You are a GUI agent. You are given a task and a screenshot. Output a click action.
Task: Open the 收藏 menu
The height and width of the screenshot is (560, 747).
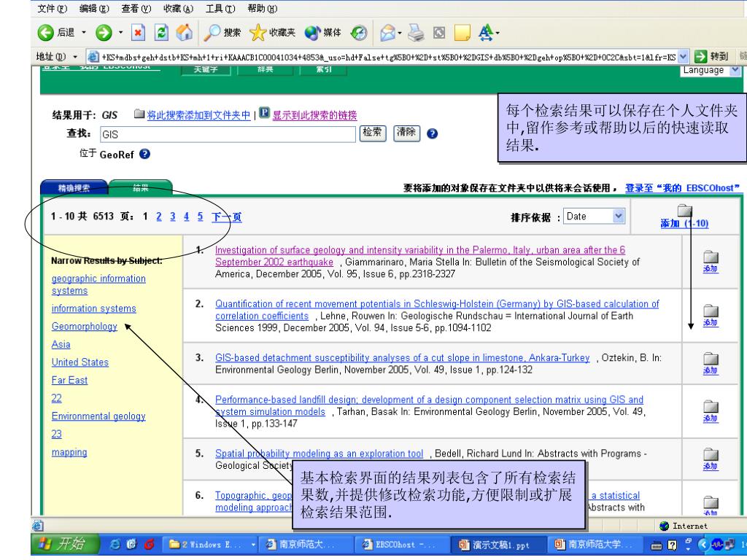click(178, 9)
